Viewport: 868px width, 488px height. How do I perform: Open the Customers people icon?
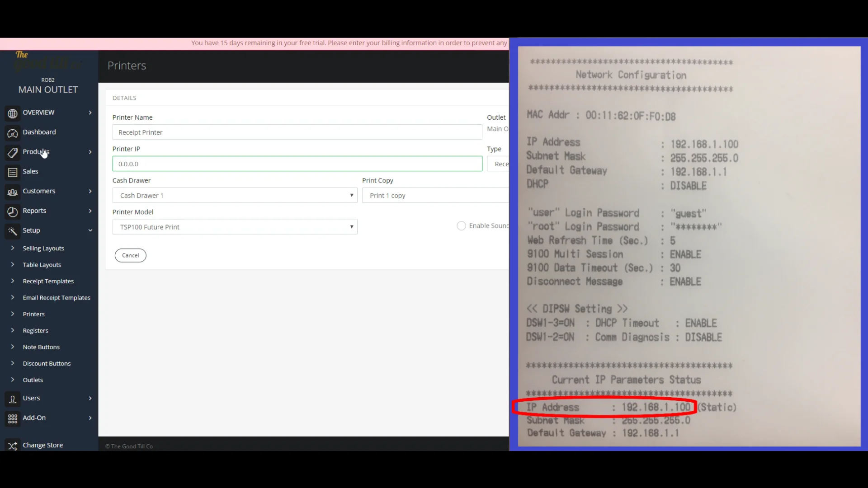(x=12, y=192)
